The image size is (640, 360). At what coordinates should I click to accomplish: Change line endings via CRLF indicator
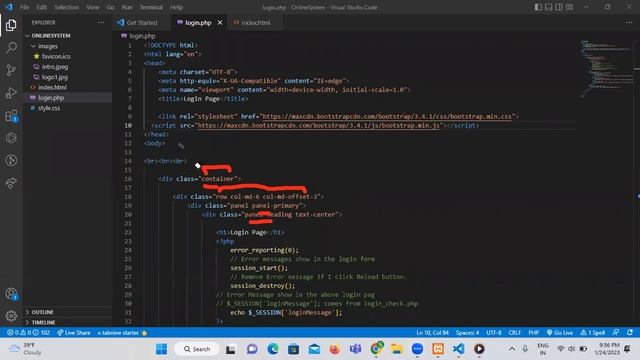tap(515, 333)
